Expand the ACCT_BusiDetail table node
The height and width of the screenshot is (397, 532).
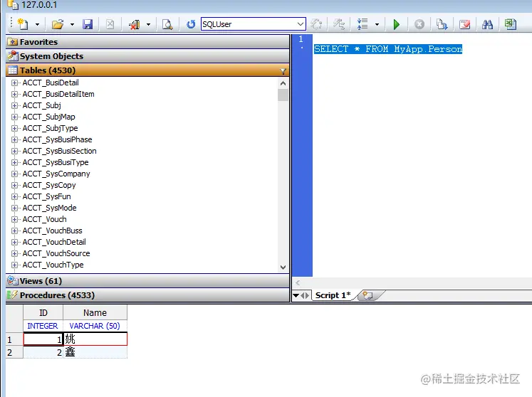click(14, 83)
